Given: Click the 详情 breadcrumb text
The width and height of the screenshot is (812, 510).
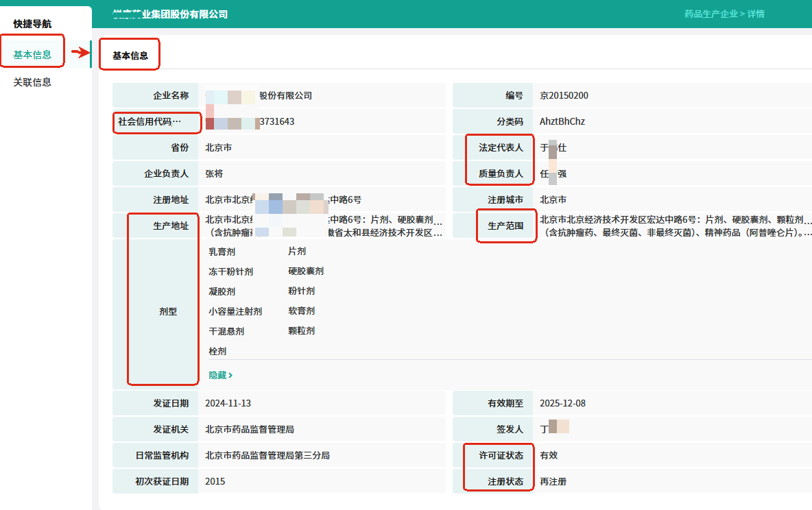Looking at the screenshot, I should coord(756,14).
